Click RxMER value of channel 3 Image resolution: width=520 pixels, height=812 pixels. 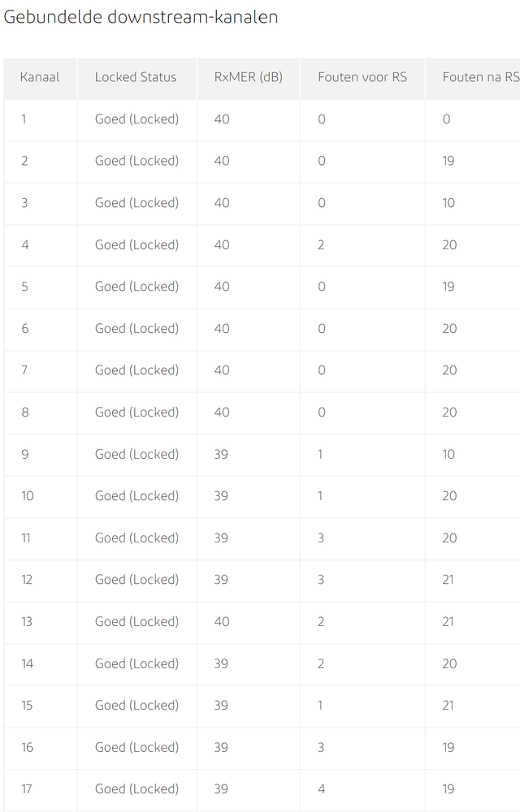222,203
